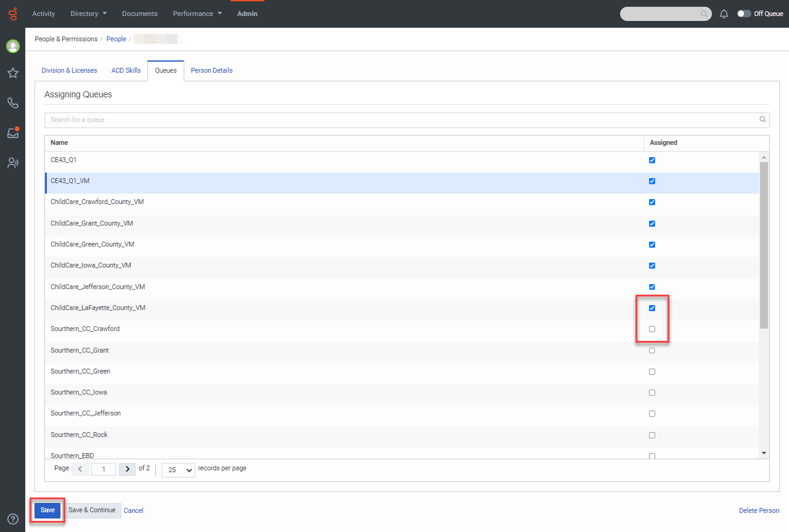Click the previous page arrow
789x532 pixels.
tap(80, 469)
